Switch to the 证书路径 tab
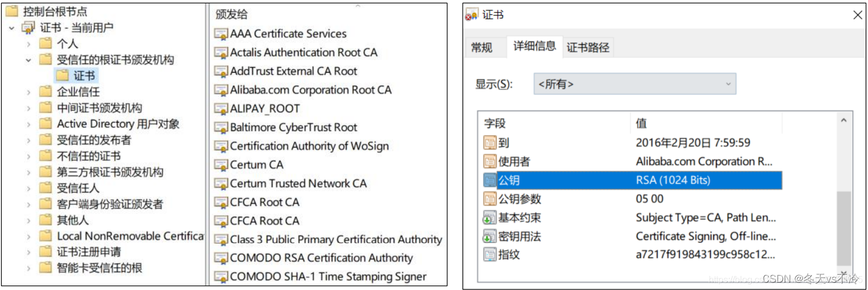This screenshot has height=290, width=868. pos(588,48)
